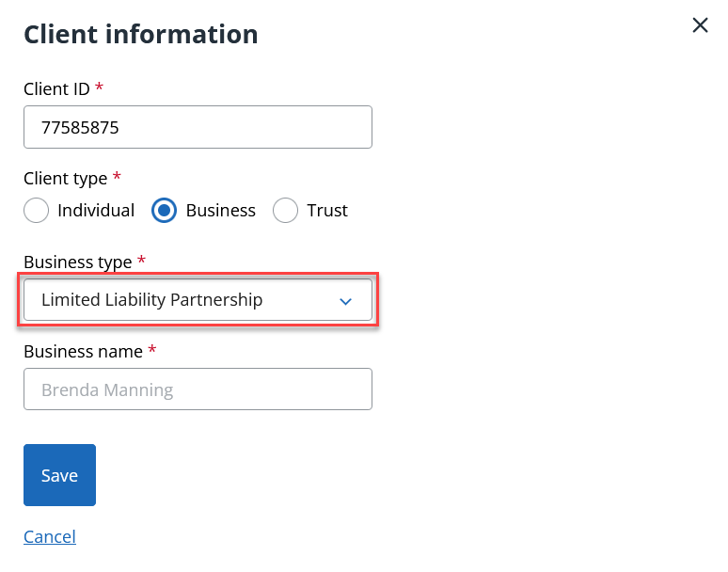The height and width of the screenshot is (572, 728).
Task: Close the Client information dialog
Action: [700, 25]
